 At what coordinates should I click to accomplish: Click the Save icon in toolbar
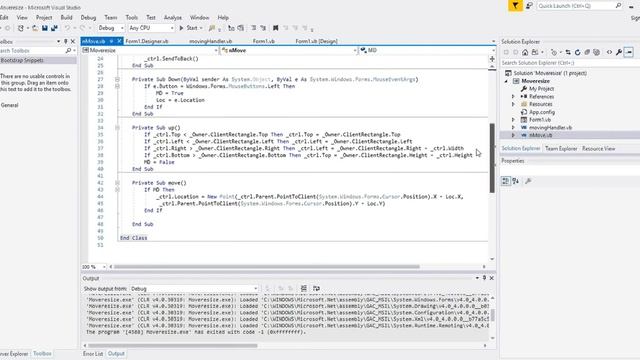coord(44,28)
